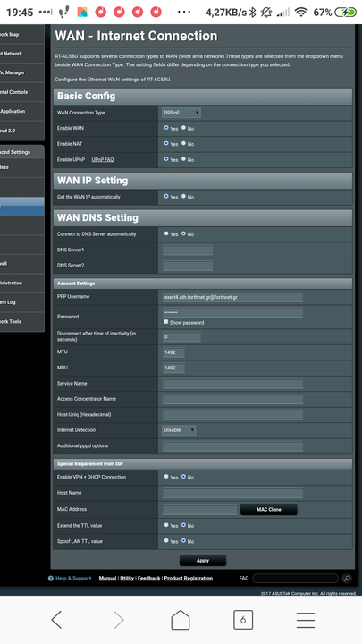Select No for Get WAN IP automatically

coord(183,196)
